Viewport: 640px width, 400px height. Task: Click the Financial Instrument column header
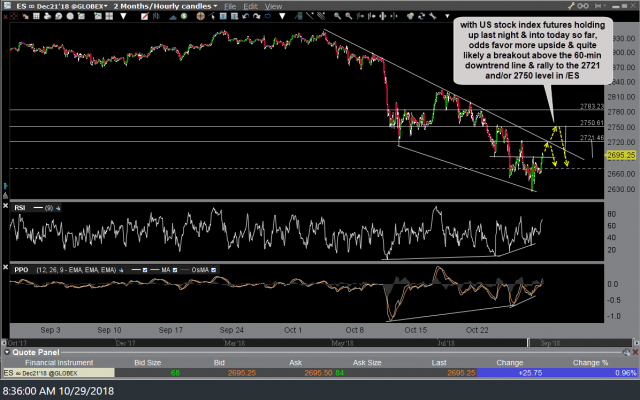click(59, 362)
